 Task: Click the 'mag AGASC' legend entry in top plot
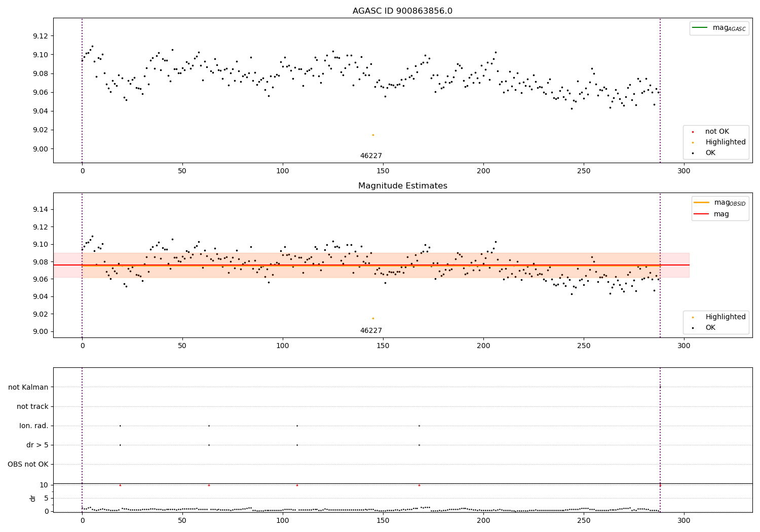pos(719,28)
